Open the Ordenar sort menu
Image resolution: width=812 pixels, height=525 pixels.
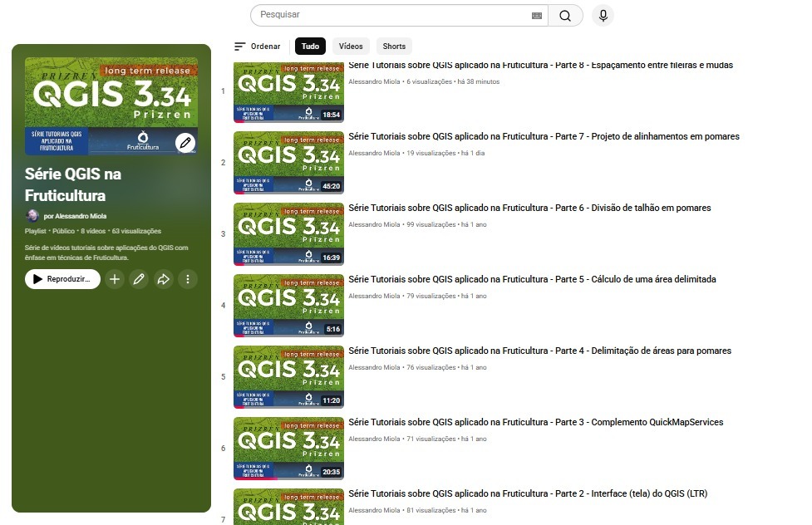point(258,47)
